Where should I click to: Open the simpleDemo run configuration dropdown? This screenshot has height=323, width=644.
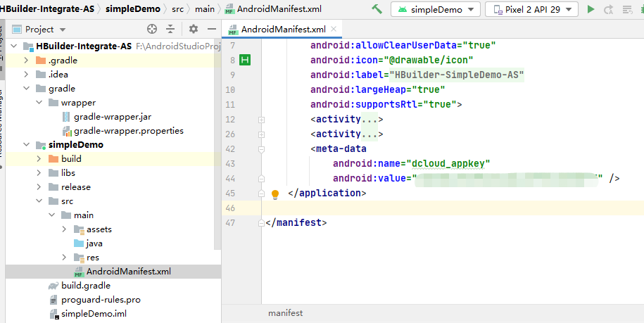click(436, 9)
